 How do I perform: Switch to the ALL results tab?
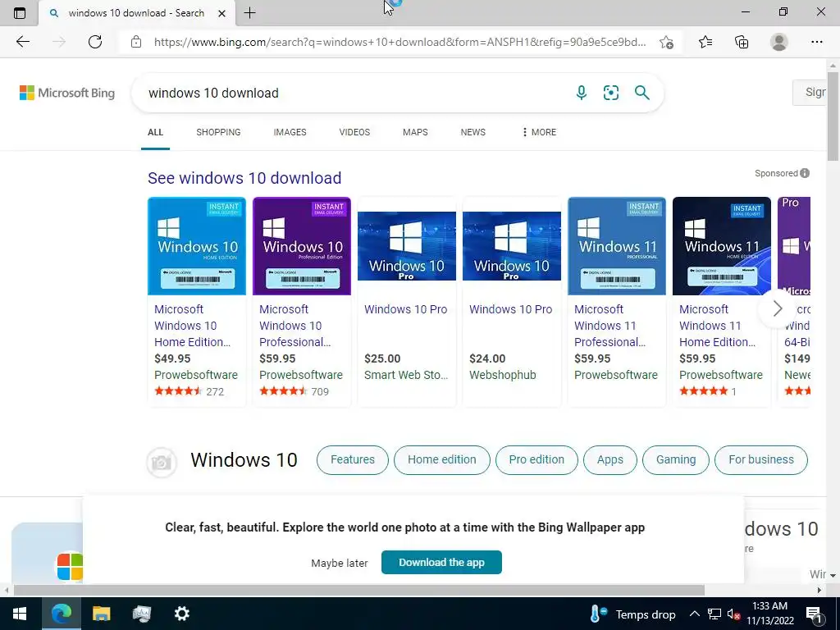(155, 132)
